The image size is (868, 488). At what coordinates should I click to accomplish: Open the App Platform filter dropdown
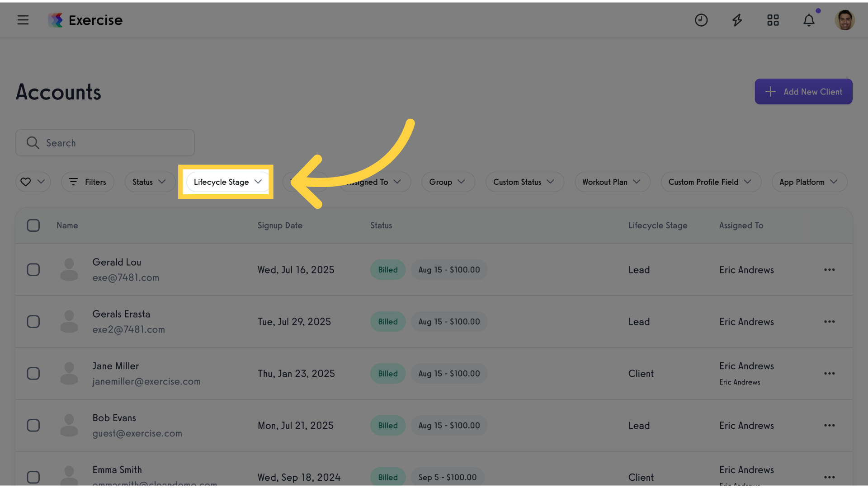(809, 182)
